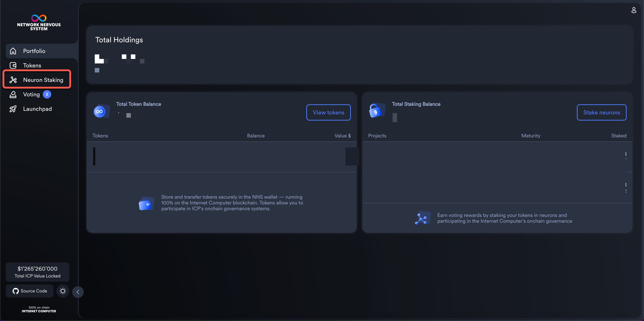Open the Source Code GitHub link
This screenshot has width=644, height=321.
(x=30, y=291)
